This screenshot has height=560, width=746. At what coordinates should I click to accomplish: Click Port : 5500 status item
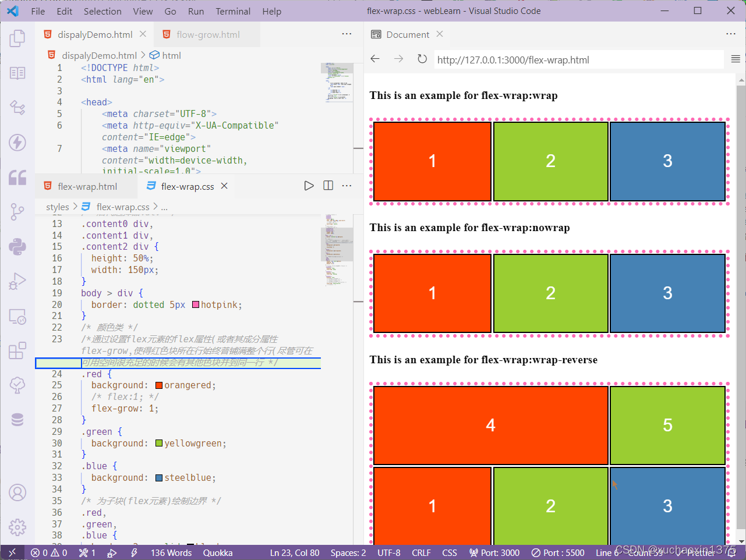[x=558, y=552]
